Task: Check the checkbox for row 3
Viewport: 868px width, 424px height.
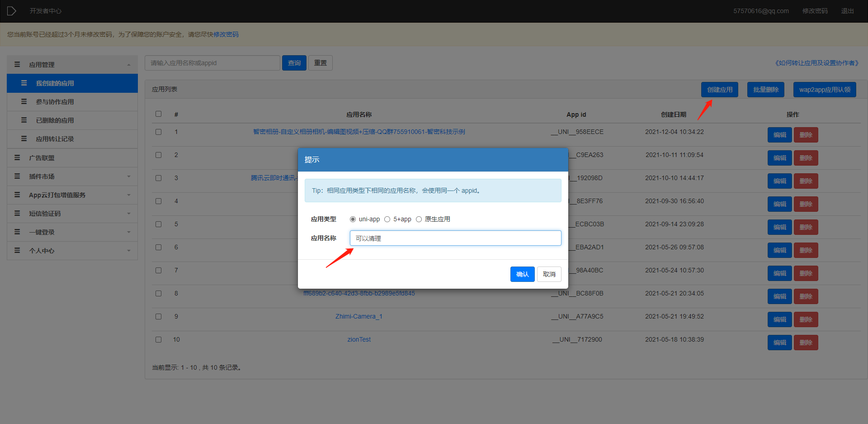Action: 158,178
